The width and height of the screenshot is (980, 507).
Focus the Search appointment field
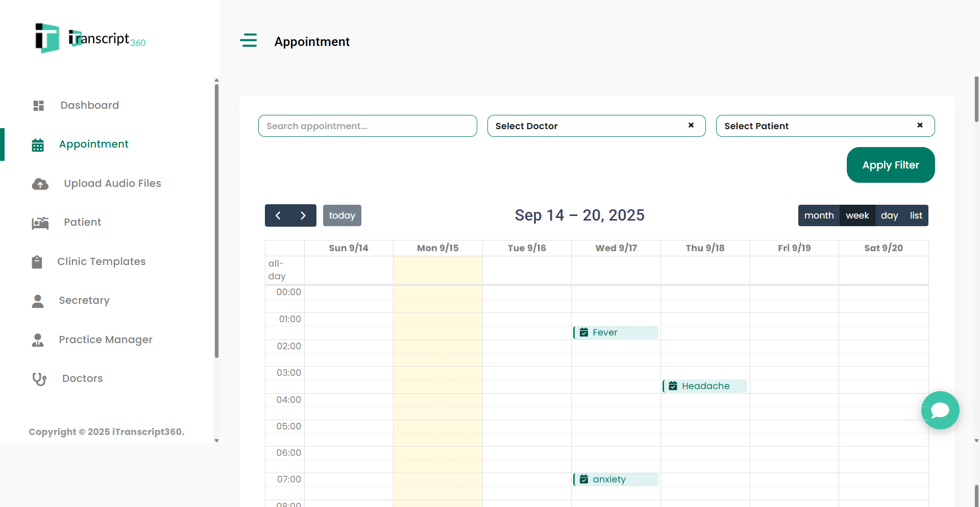point(367,126)
